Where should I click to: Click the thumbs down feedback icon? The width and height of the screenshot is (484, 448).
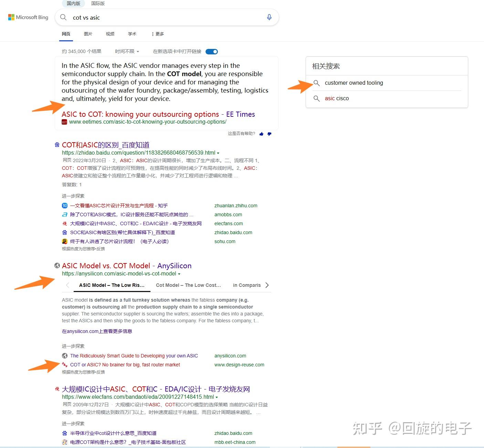(x=270, y=134)
